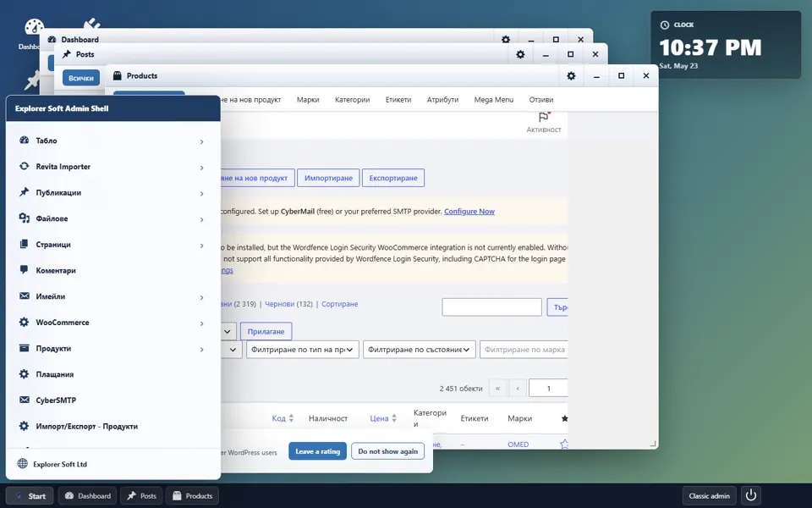This screenshot has height=508, width=812.
Task: Sort the table by Цена column
Action: click(383, 418)
